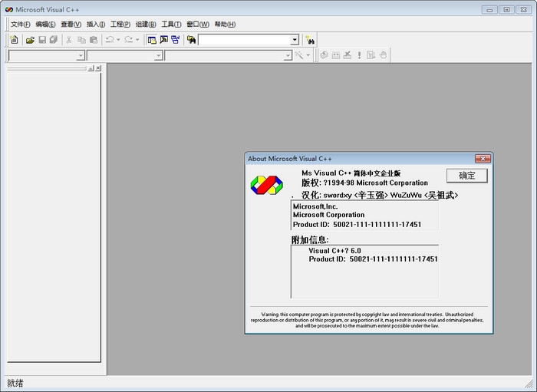537x392 pixels.
Task: Click the Insert Breakpoint hand icon
Action: (383, 55)
